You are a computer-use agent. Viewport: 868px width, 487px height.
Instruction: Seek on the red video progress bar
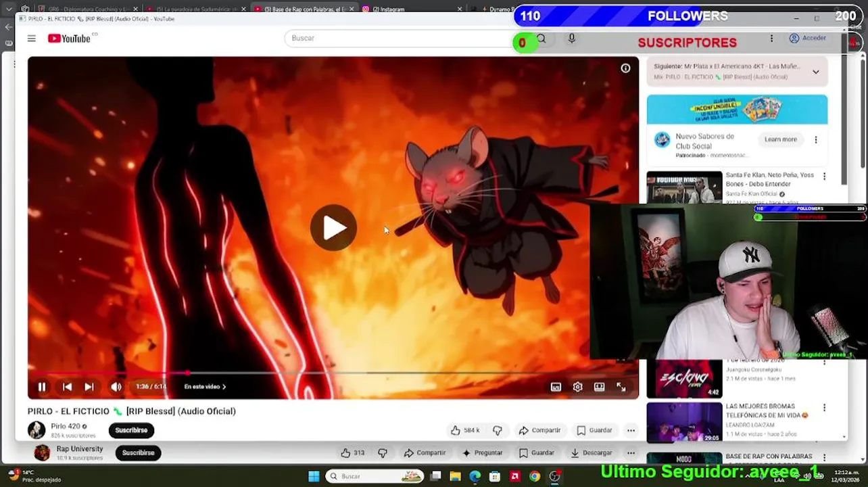click(333, 373)
